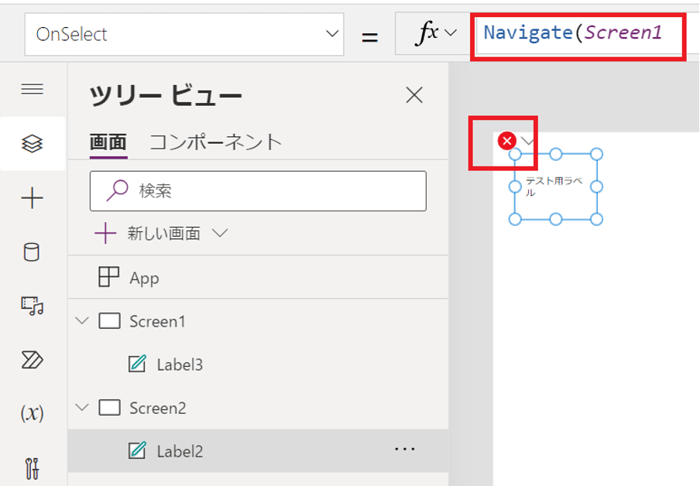
Task: Select the App tree item
Action: 258,278
